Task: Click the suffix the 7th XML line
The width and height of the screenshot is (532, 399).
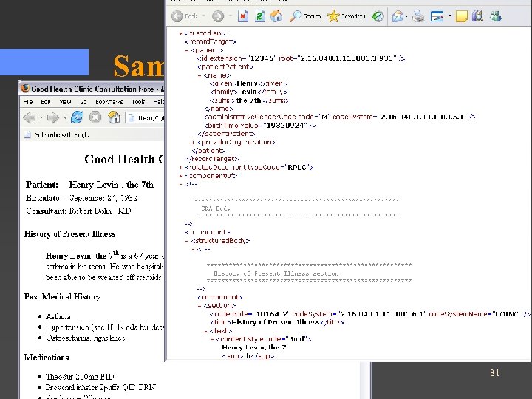Action: (x=250, y=100)
